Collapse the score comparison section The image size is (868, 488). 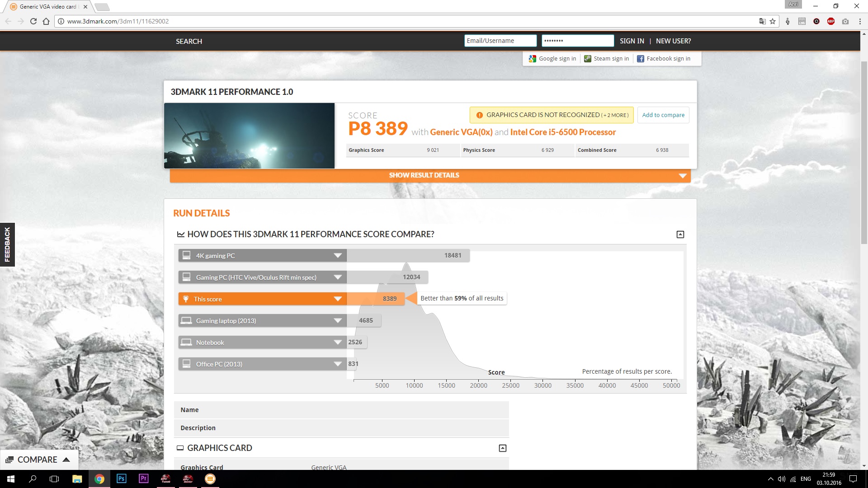680,234
